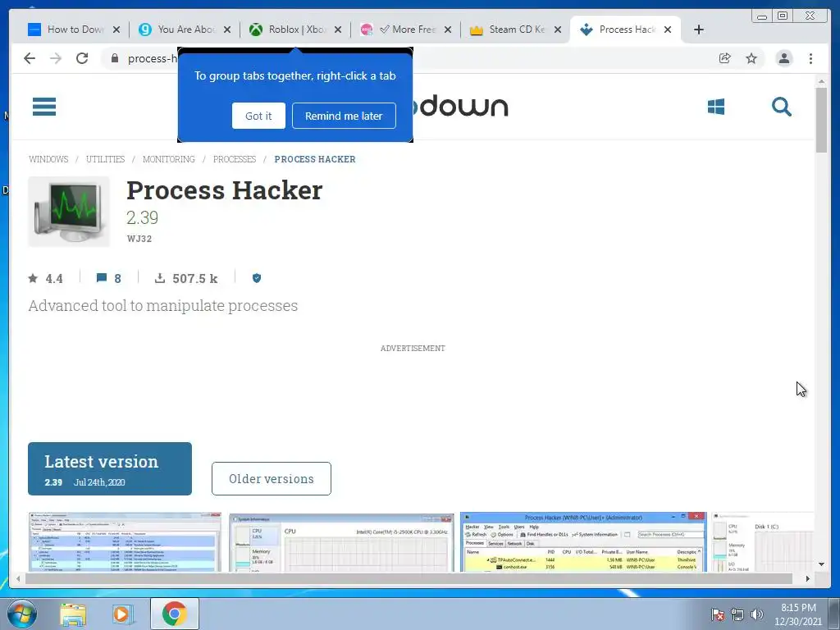Open the network tray icon

(x=737, y=614)
